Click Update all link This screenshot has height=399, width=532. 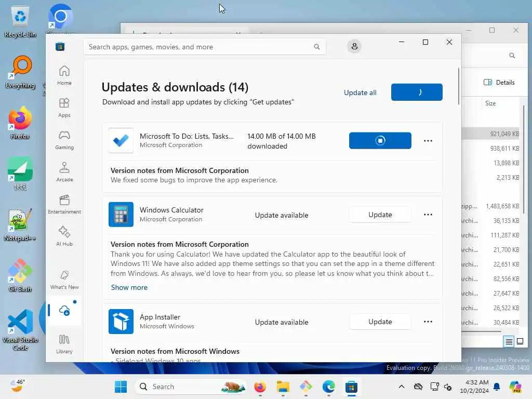(x=360, y=92)
